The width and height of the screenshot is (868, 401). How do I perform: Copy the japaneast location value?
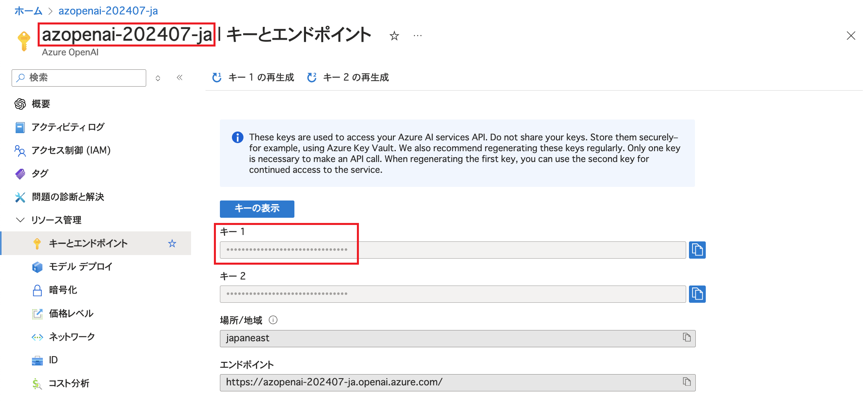687,338
